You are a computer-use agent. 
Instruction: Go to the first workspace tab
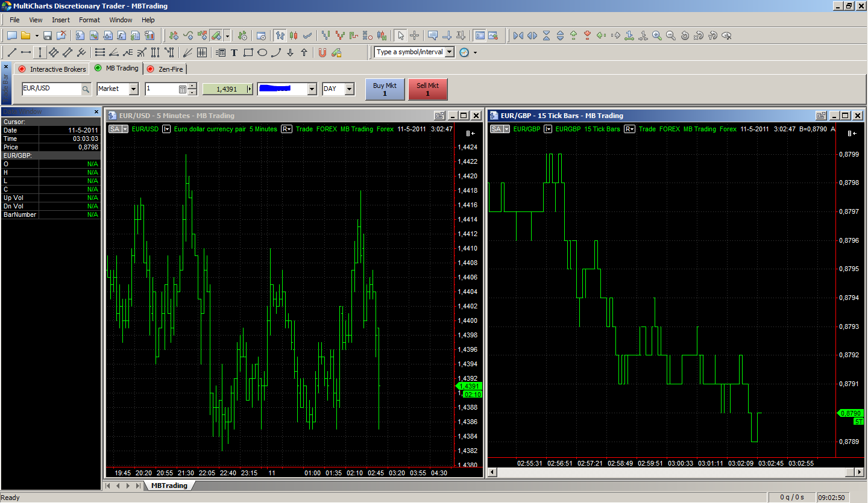108,486
